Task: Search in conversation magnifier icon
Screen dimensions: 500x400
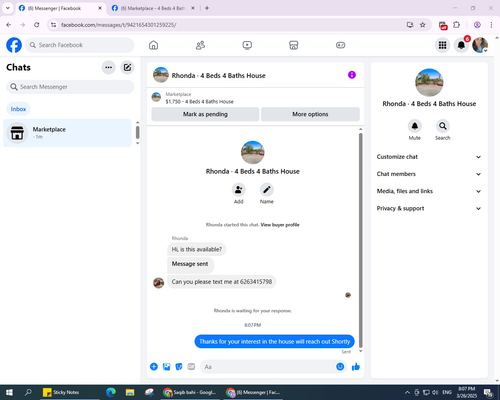Action: 443,126
